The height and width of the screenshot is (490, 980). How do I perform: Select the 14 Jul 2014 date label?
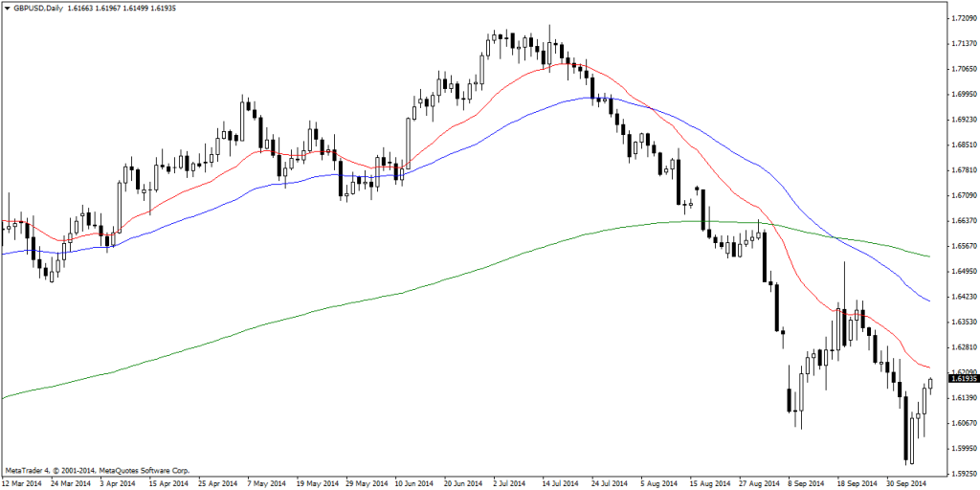pyautogui.click(x=559, y=483)
